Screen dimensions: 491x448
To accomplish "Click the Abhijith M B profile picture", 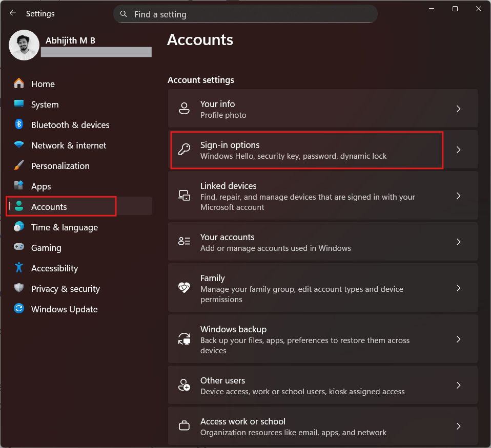I will tap(24, 45).
